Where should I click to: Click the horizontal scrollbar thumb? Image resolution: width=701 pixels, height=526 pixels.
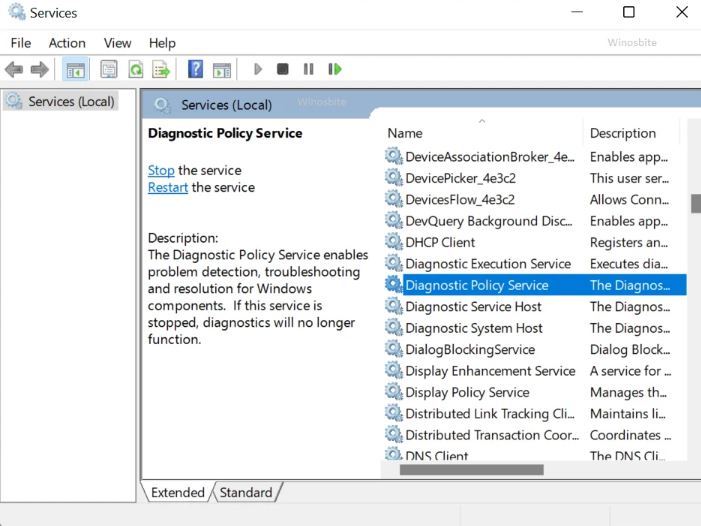click(471, 469)
